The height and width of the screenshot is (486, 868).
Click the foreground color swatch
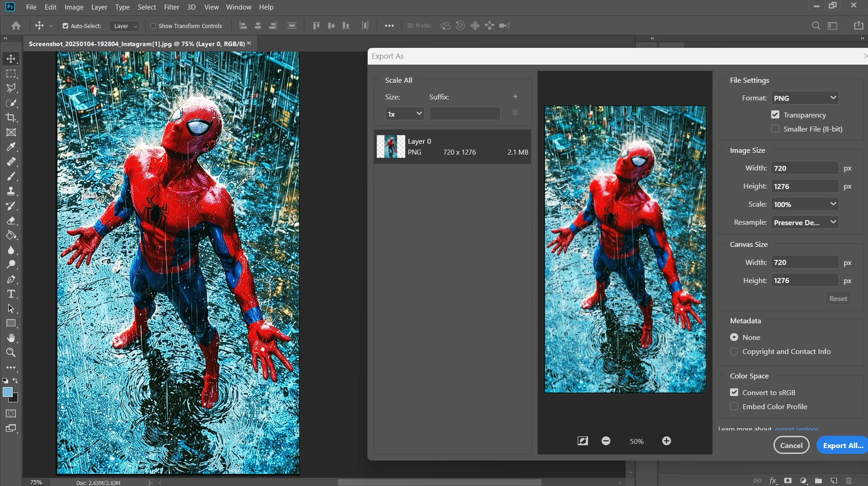click(x=7, y=392)
